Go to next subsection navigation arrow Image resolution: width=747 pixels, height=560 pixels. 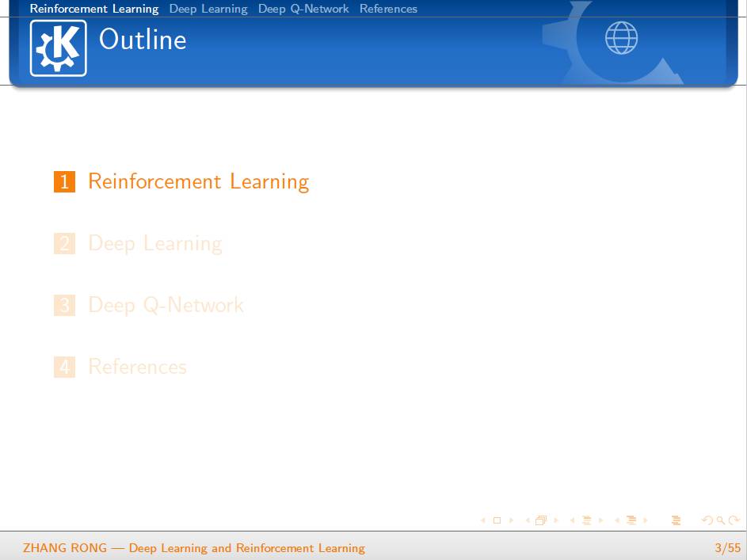(x=600, y=520)
